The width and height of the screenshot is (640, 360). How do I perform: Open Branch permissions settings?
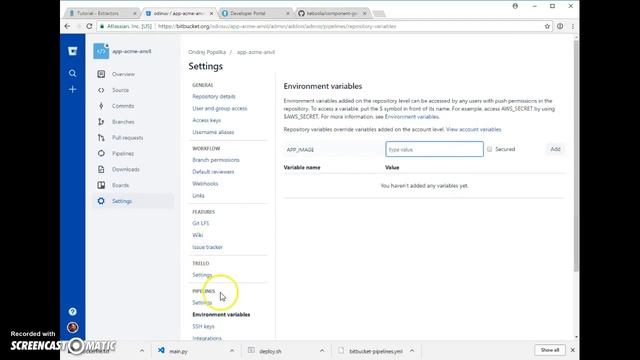pos(216,160)
